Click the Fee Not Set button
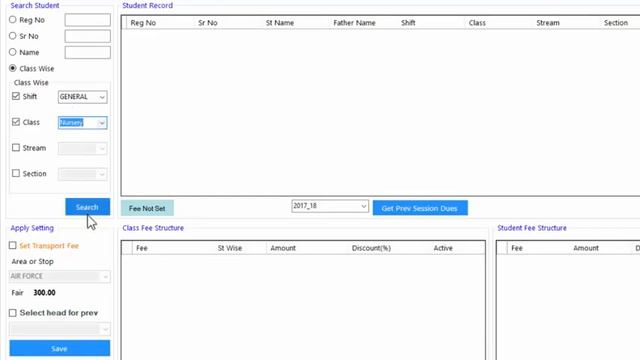 [147, 208]
